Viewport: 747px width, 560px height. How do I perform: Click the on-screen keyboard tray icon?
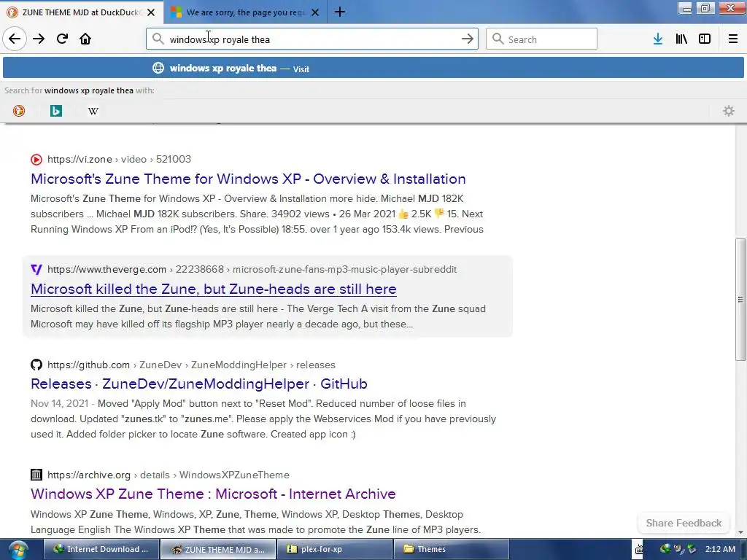638,550
